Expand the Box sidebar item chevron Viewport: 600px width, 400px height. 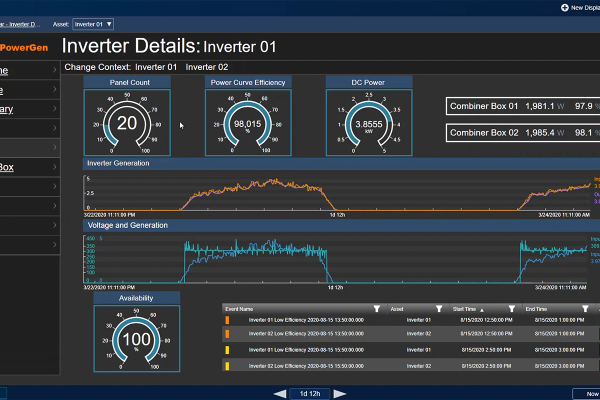53,167
